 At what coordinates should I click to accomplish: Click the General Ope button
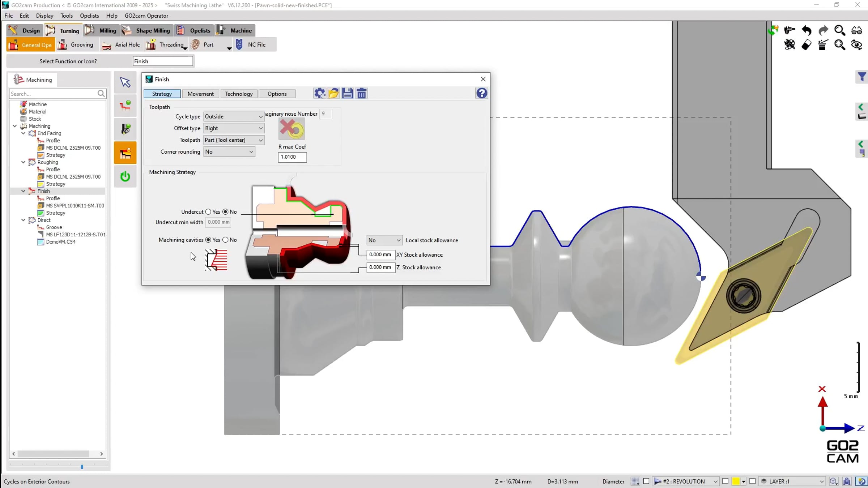(x=31, y=45)
